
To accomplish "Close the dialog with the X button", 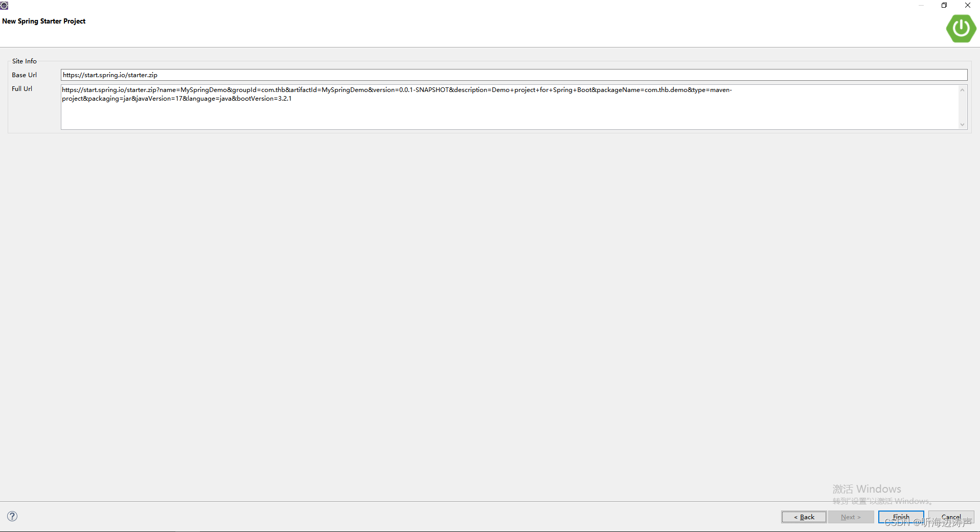I will point(968,6).
